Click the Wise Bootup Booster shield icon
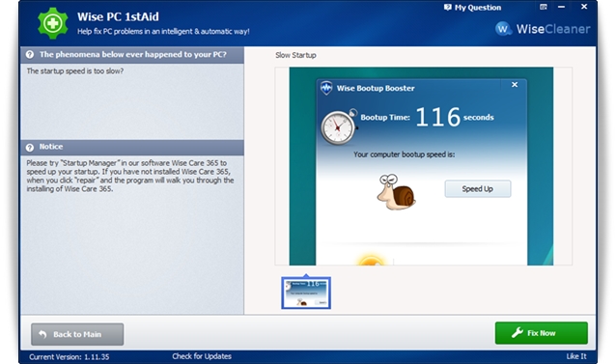Image resolution: width=616 pixels, height=364 pixels. point(326,88)
